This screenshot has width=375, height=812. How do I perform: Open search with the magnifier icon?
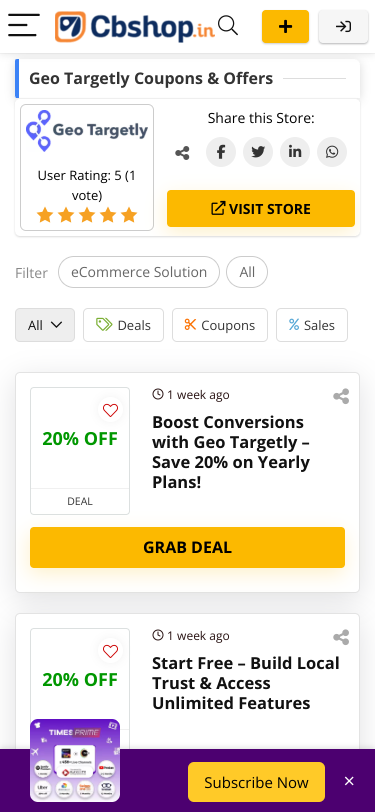point(228,25)
